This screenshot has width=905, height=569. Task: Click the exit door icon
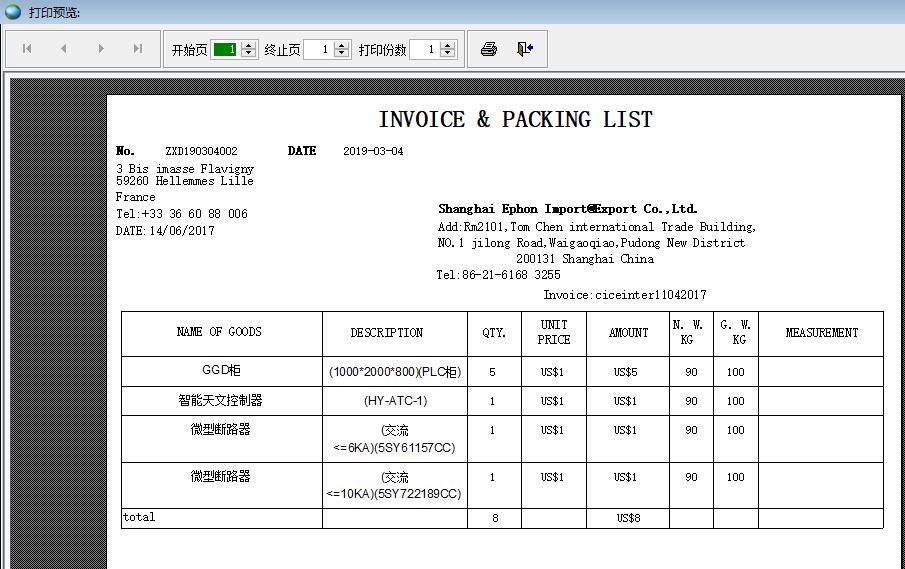[x=525, y=49]
